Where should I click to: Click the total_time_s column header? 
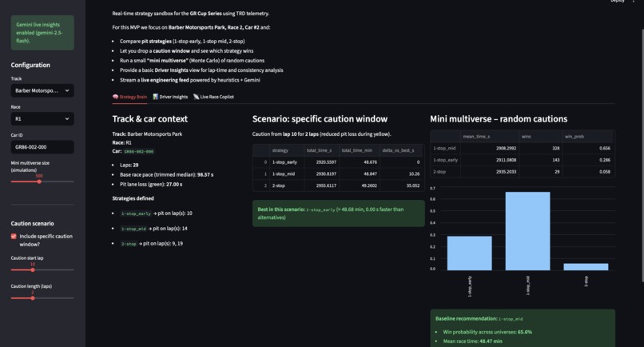click(x=321, y=150)
